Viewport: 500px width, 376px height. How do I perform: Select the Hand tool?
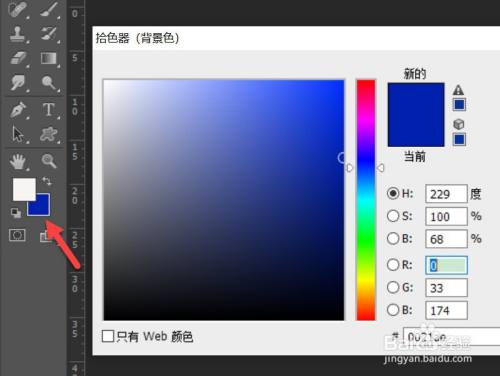pyautogui.click(x=18, y=162)
